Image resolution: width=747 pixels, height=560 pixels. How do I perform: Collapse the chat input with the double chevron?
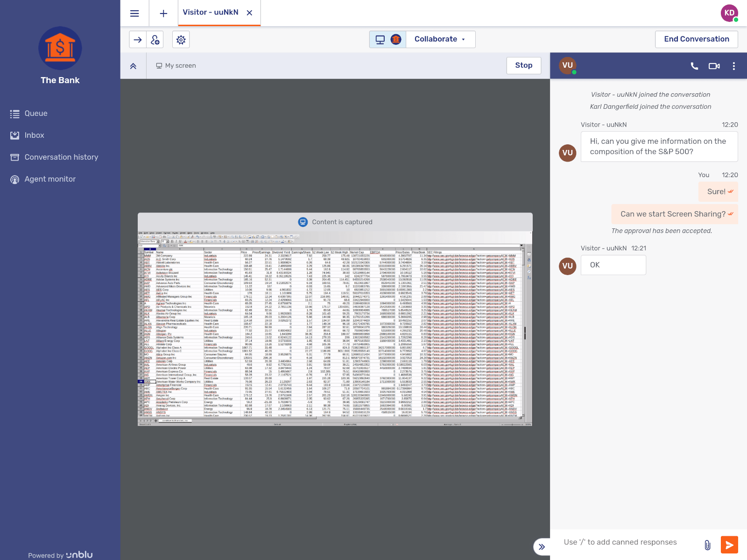pyautogui.click(x=542, y=546)
